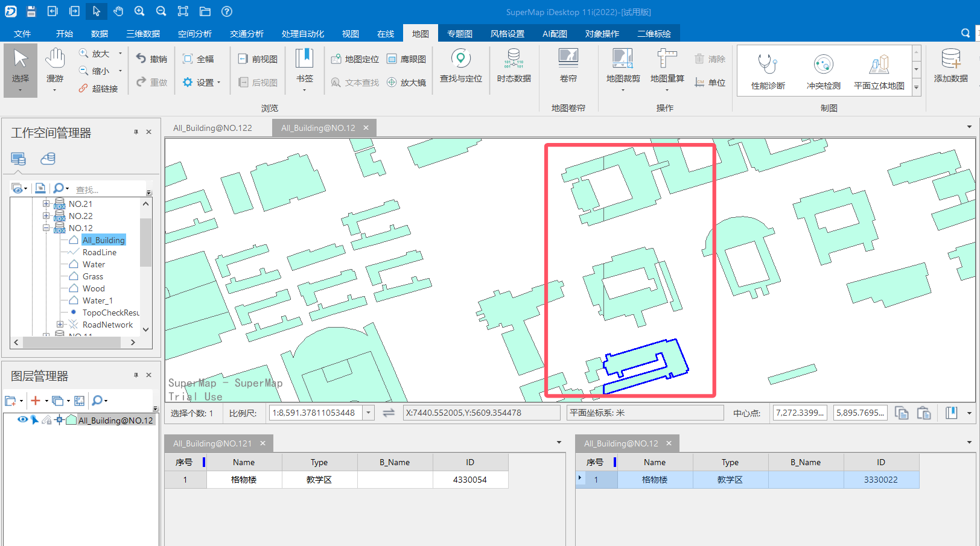Open the scale combo box dropdown
The width and height of the screenshot is (980, 546).
pos(369,413)
